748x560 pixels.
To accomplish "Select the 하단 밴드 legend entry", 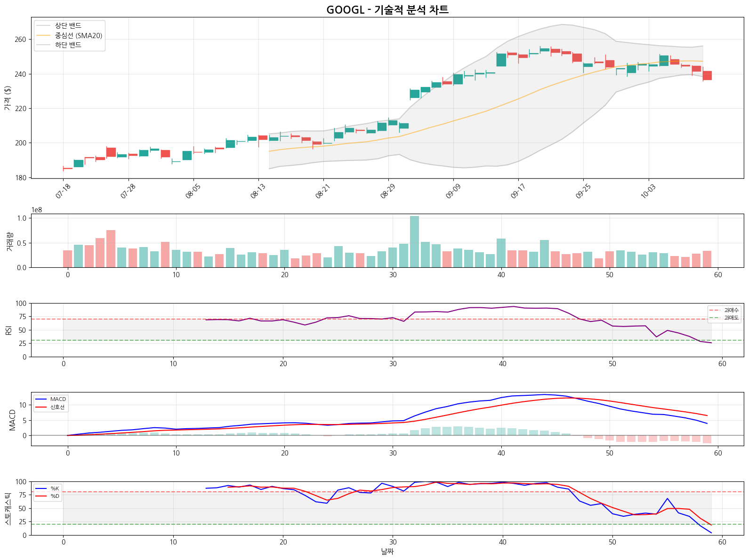I will (68, 45).
